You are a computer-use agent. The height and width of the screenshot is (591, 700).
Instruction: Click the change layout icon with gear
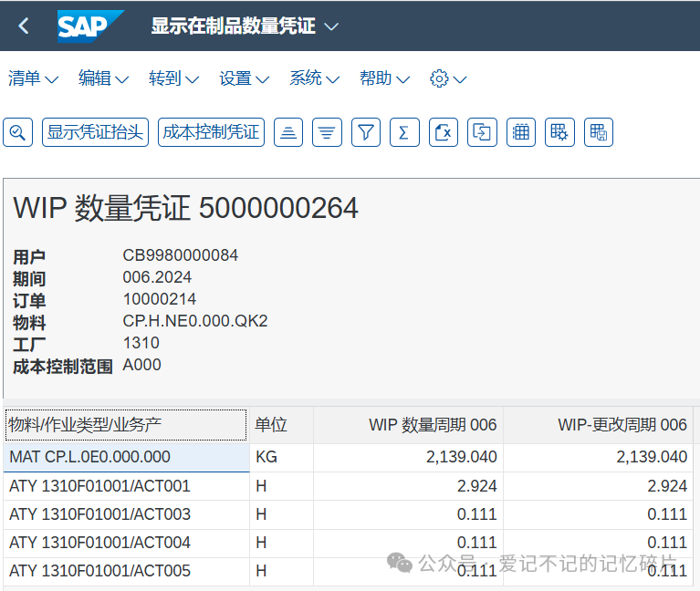tap(559, 132)
